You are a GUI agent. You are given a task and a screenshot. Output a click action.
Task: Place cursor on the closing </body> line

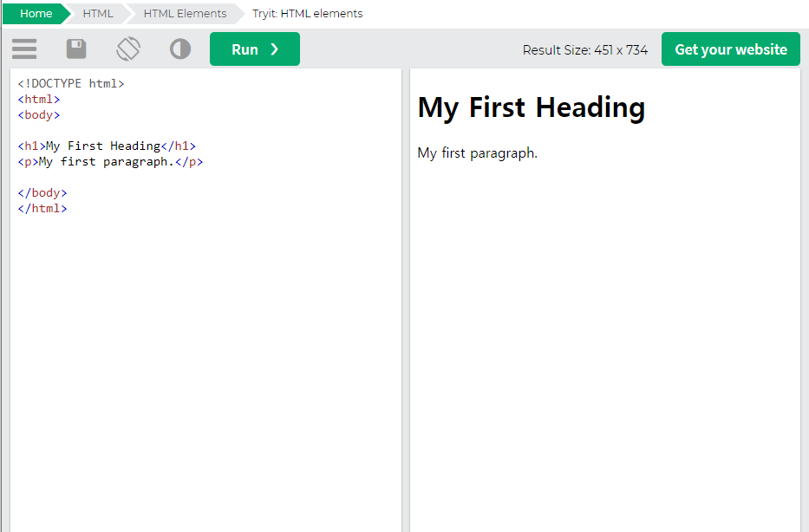coord(42,193)
